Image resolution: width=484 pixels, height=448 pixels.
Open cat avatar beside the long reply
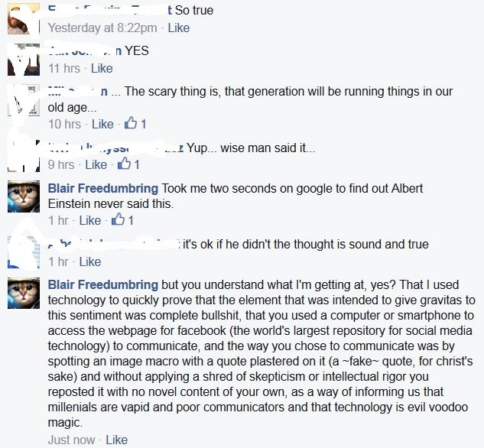(24, 293)
